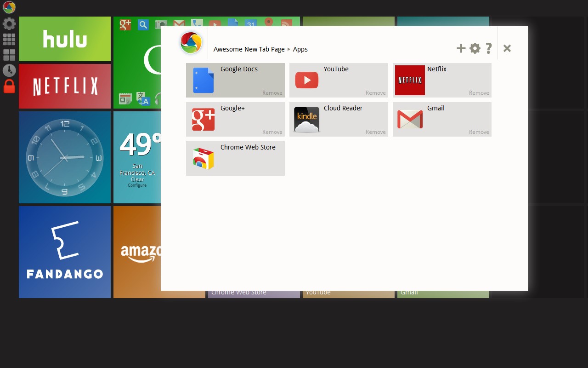Open the dialog's gear settings icon
Screen dimensions: 588x368
(x=475, y=48)
